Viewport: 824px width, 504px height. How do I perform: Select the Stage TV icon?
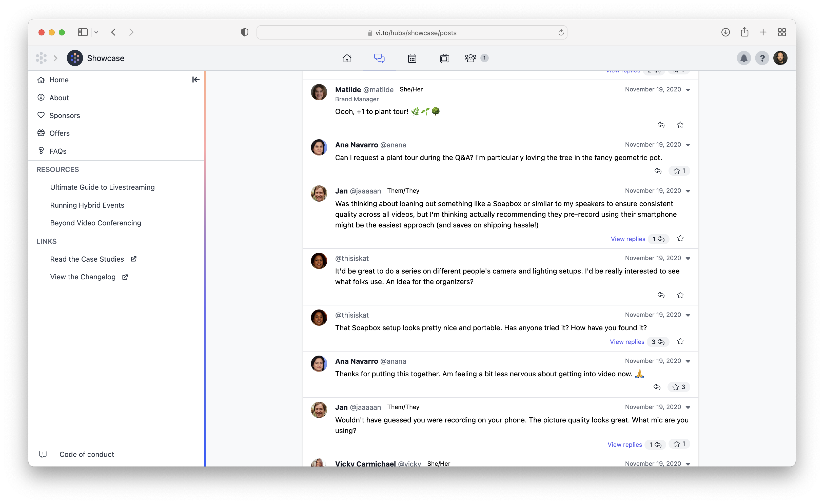tap(444, 58)
